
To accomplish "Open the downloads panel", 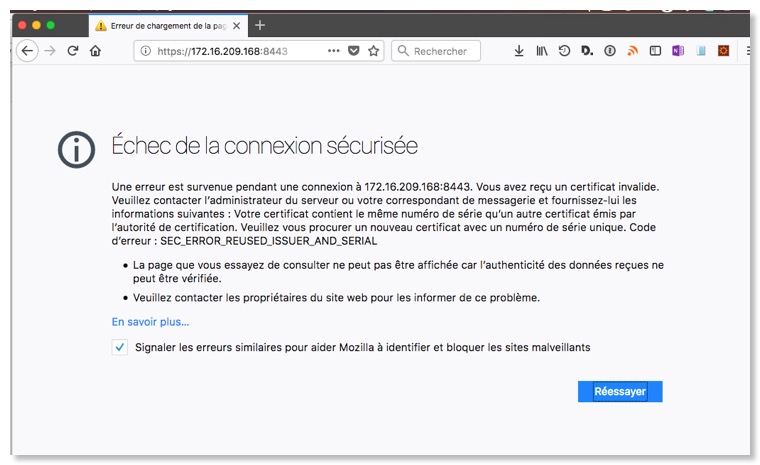I will click(519, 51).
